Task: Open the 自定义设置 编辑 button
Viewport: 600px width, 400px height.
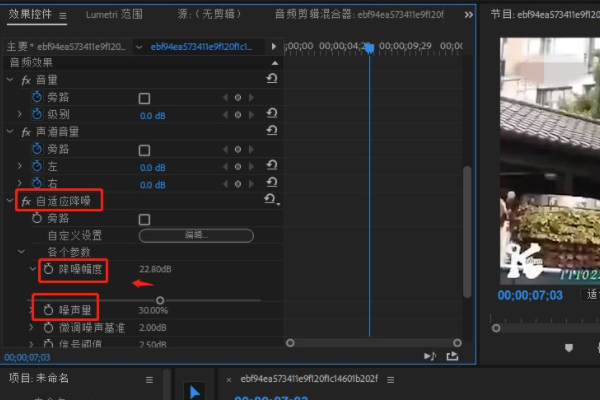Action: click(x=196, y=235)
